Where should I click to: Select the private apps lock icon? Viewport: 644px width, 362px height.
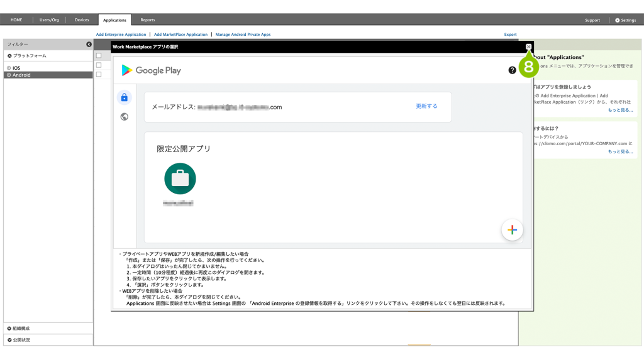[x=125, y=97]
